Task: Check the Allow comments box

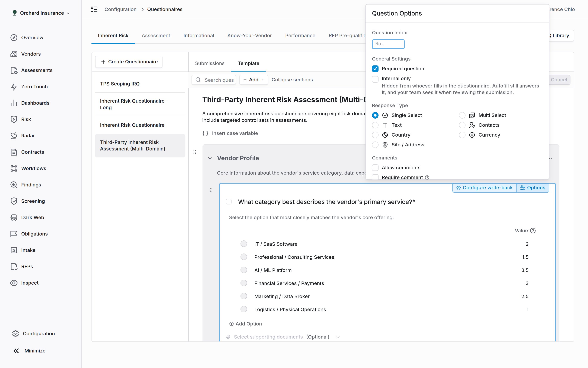Action: (x=375, y=168)
